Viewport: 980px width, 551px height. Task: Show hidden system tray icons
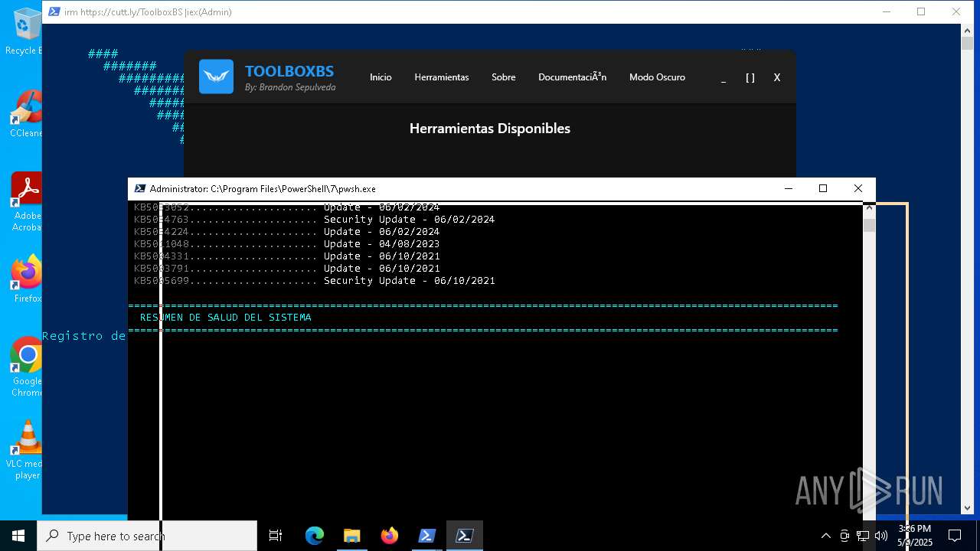coord(825,536)
